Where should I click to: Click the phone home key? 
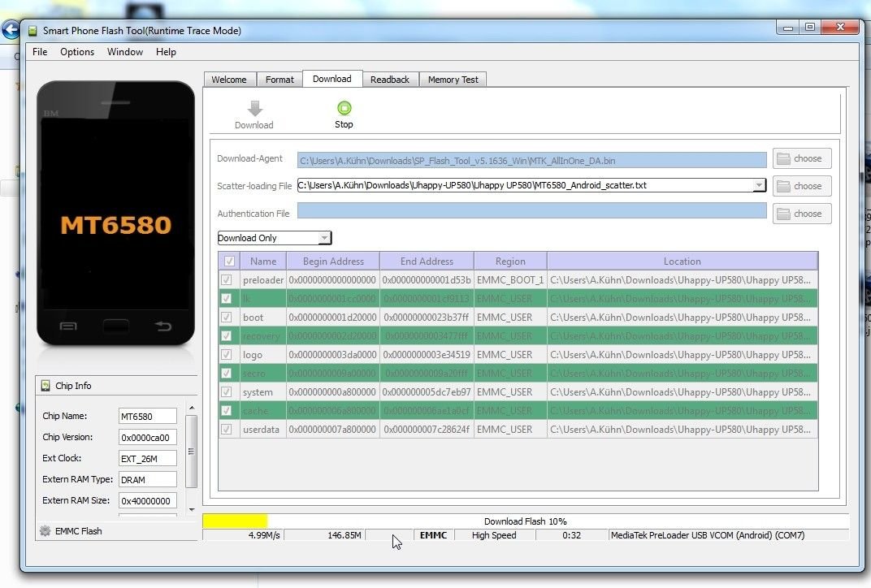point(115,326)
